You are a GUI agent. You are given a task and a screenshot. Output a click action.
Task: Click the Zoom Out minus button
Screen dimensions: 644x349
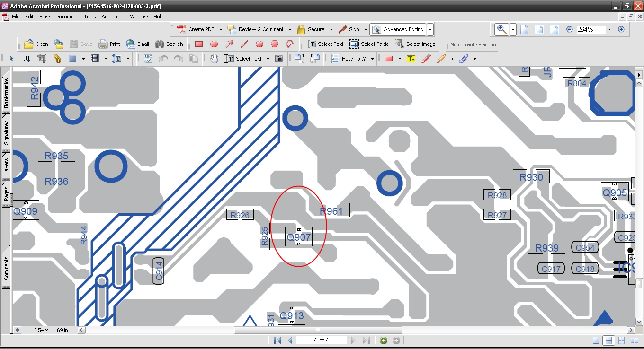[x=570, y=29]
